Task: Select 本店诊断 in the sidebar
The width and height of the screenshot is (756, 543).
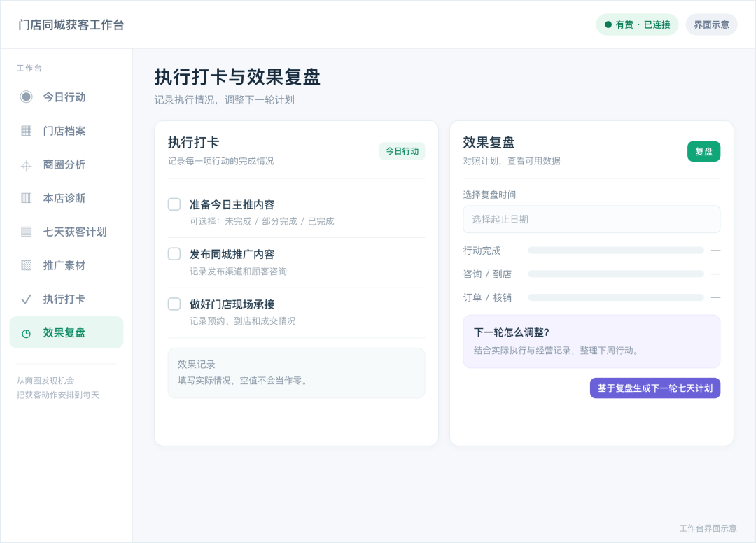Action: click(x=66, y=198)
